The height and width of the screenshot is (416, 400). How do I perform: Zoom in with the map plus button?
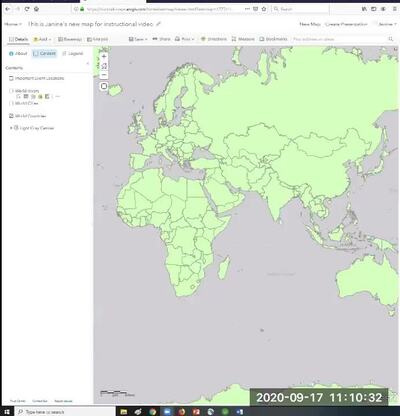tap(104, 56)
